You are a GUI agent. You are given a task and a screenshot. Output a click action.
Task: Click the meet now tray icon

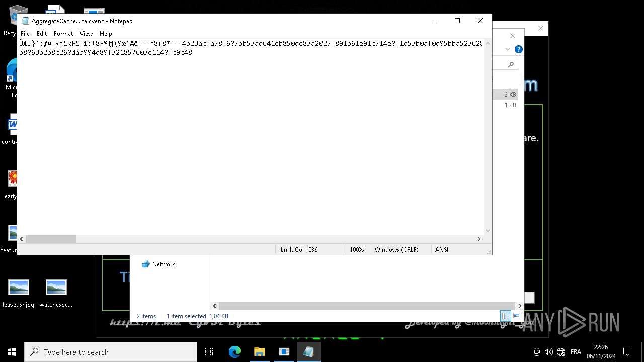point(537,352)
